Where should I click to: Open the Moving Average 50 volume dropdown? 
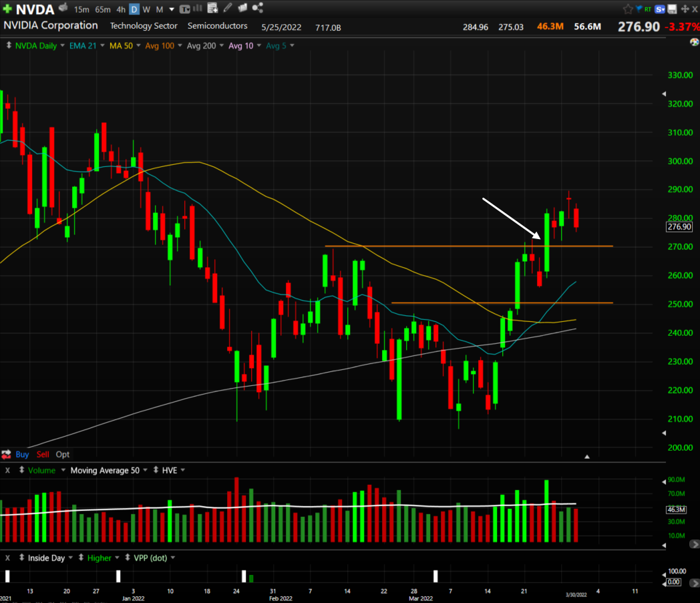[145, 470]
